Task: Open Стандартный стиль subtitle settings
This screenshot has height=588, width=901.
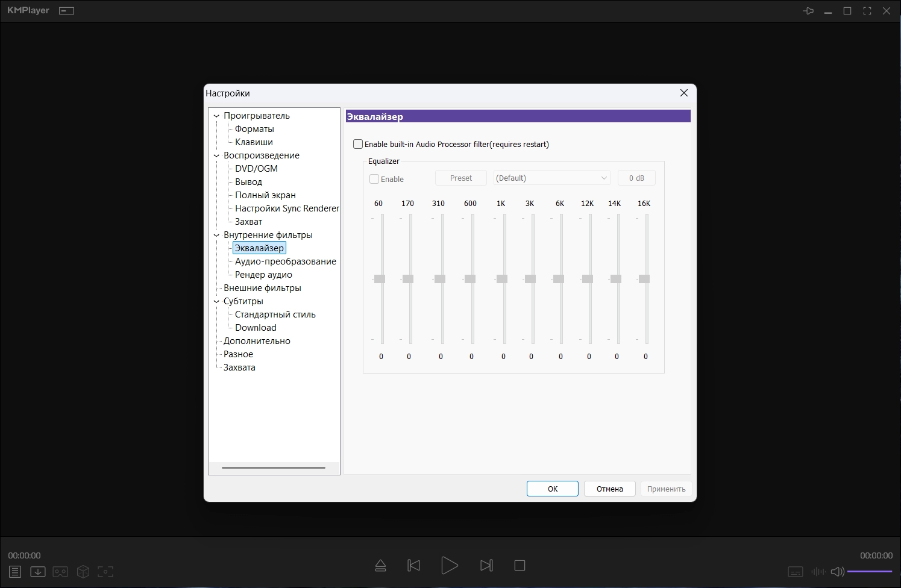Action: (275, 314)
